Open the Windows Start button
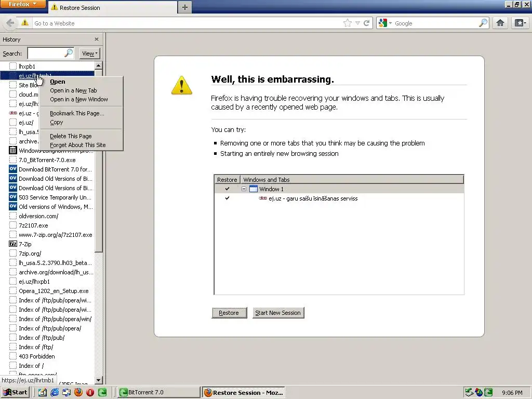The height and width of the screenshot is (399, 532). click(x=15, y=392)
